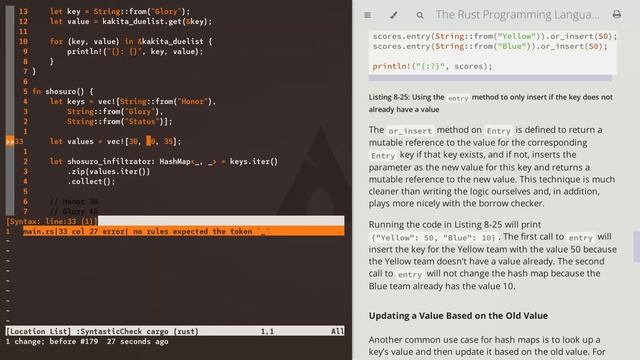The width and height of the screenshot is (640, 360).
Task: Click 'println!("{}: {}", key, value);' line
Action: pos(135,51)
